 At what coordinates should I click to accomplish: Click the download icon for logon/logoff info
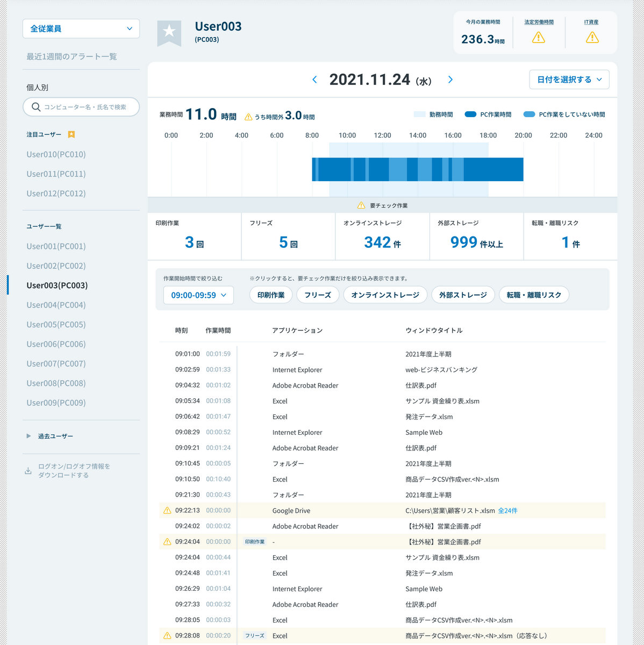tap(28, 471)
